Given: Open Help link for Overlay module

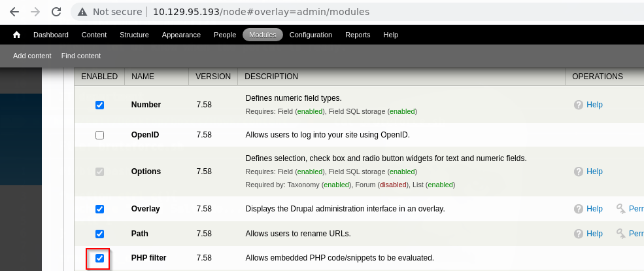Looking at the screenshot, I should click(x=594, y=209).
